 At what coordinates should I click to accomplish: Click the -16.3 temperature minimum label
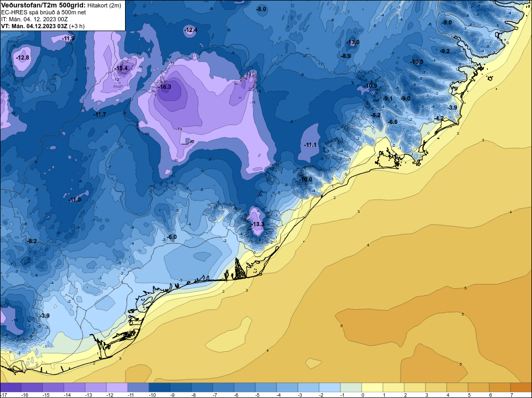click(165, 87)
